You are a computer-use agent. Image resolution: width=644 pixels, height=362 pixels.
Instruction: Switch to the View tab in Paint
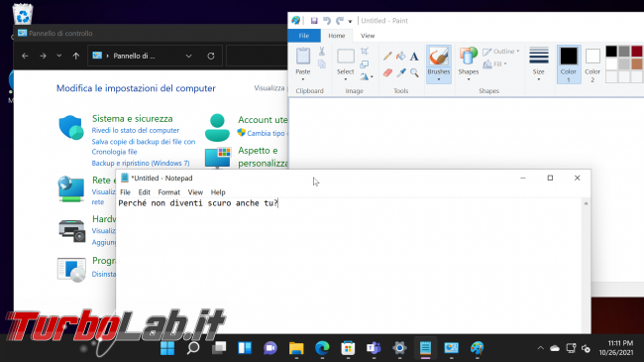click(368, 36)
